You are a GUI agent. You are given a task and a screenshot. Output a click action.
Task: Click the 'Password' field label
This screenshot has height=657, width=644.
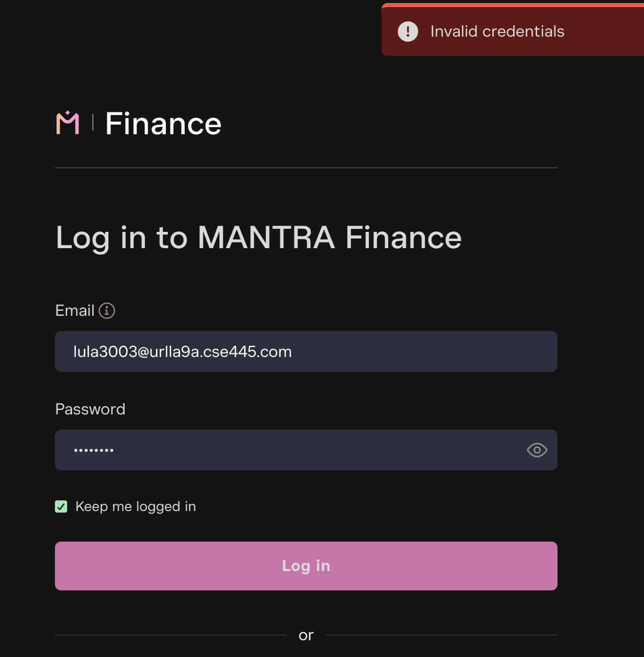coord(90,409)
